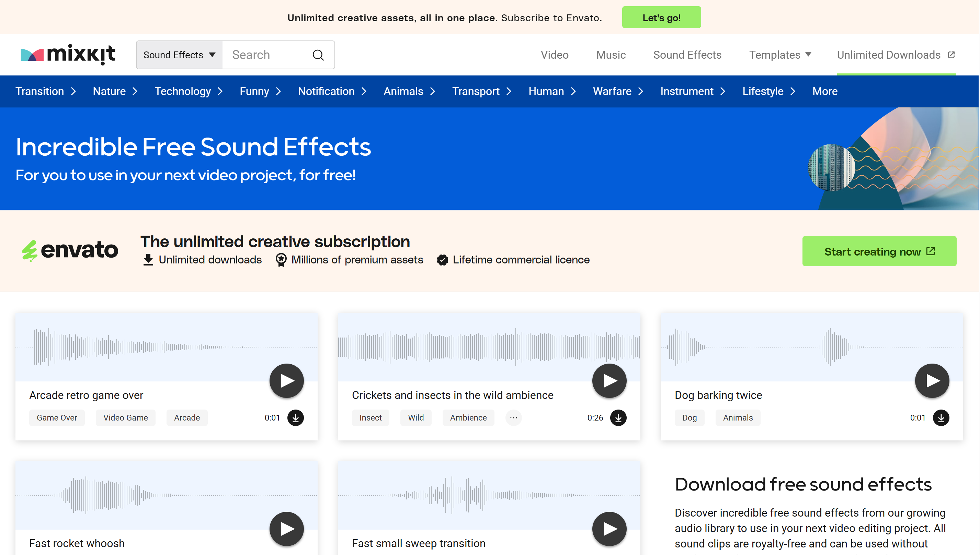Open the Sound Effects category dropdown
The width and height of the screenshot is (980, 555).
[179, 55]
